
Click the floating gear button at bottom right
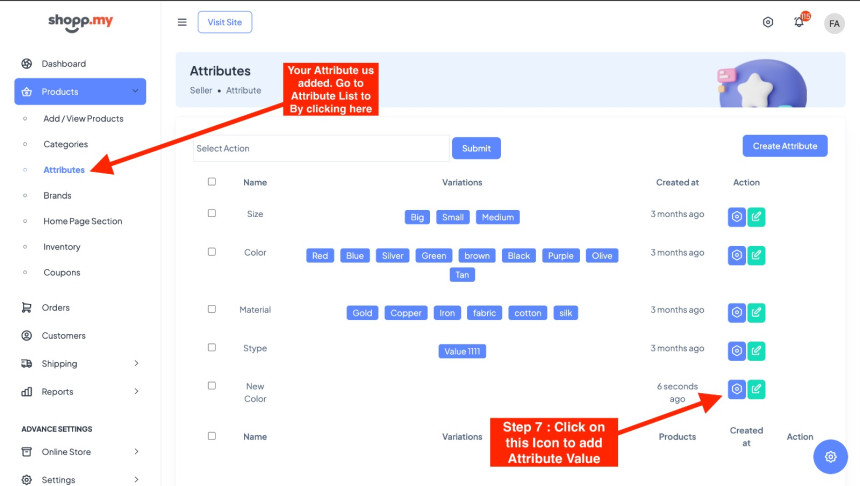pos(830,457)
